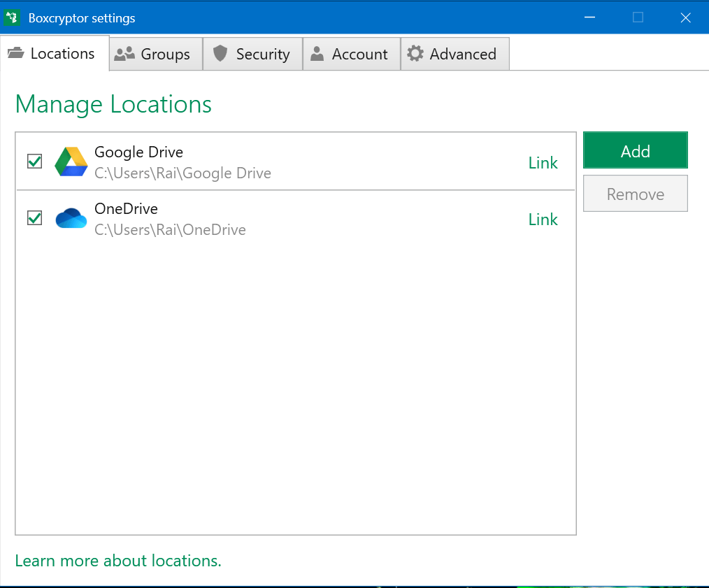Click the path C:\Users\Rai\OneDrive
709x588 pixels.
[170, 230]
